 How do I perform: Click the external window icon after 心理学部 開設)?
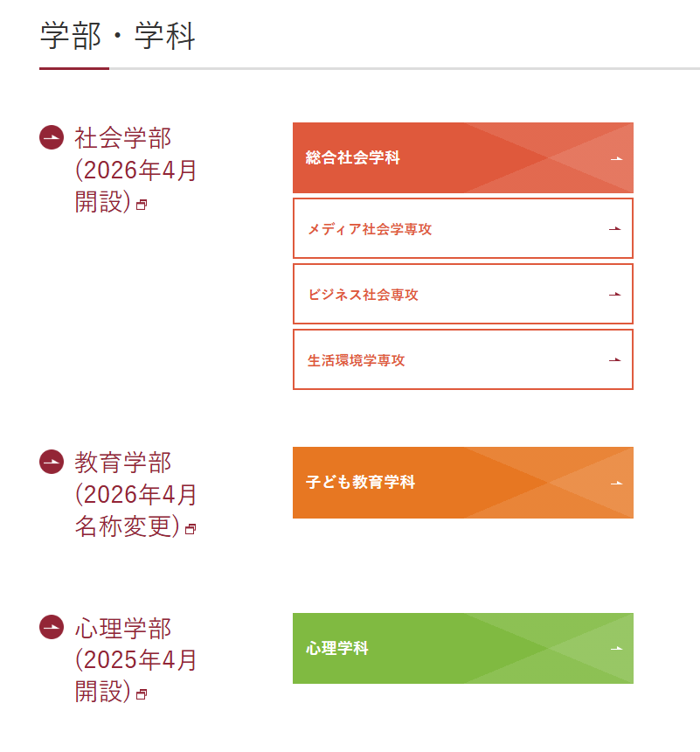[x=142, y=694]
